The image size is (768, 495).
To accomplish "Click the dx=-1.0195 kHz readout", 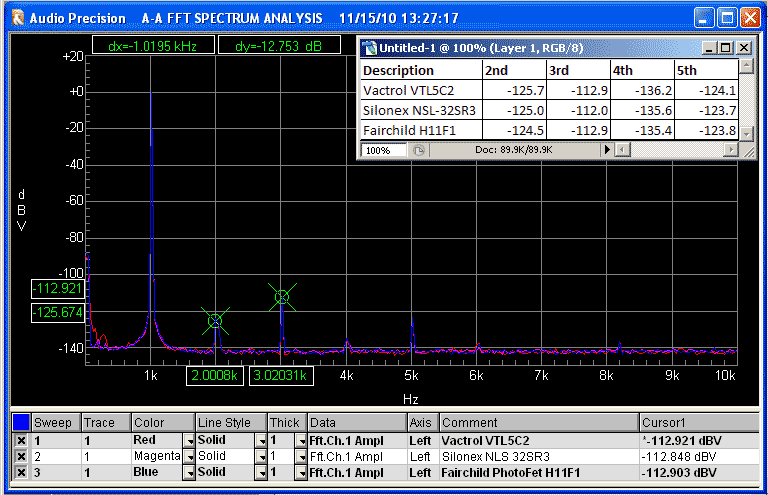I will tap(153, 46).
